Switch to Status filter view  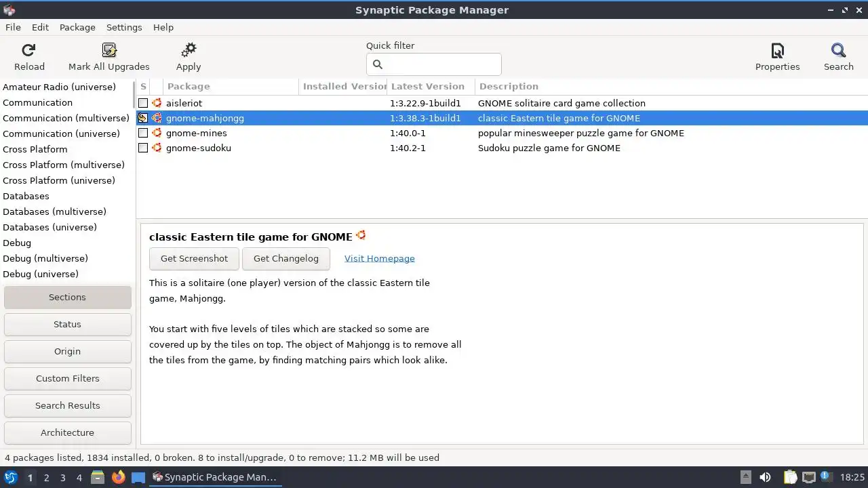coord(67,324)
